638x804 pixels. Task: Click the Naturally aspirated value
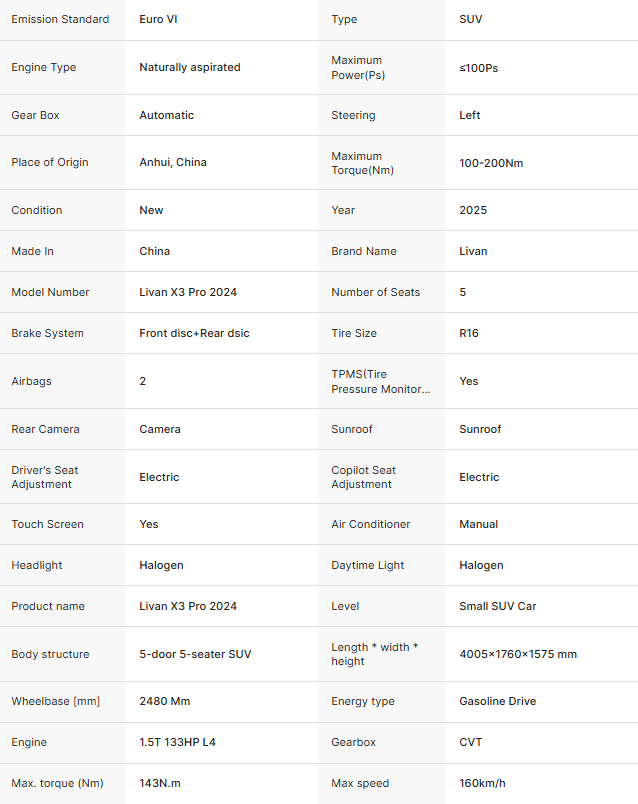click(x=190, y=67)
